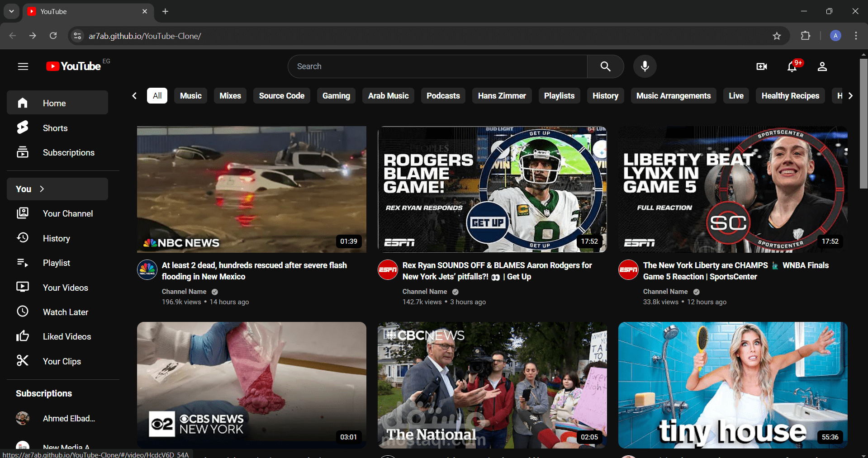Open the Chrome profile avatar
The image size is (868, 458).
835,36
